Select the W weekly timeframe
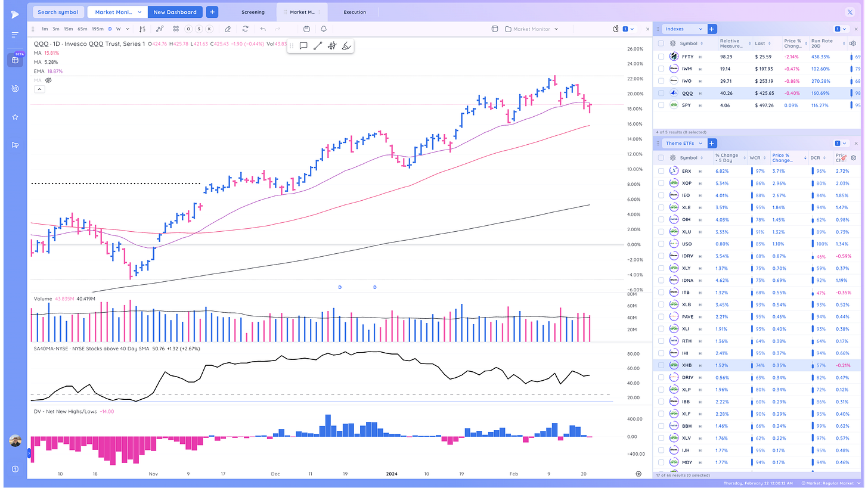Image resolution: width=868 pixels, height=488 pixels. [118, 29]
